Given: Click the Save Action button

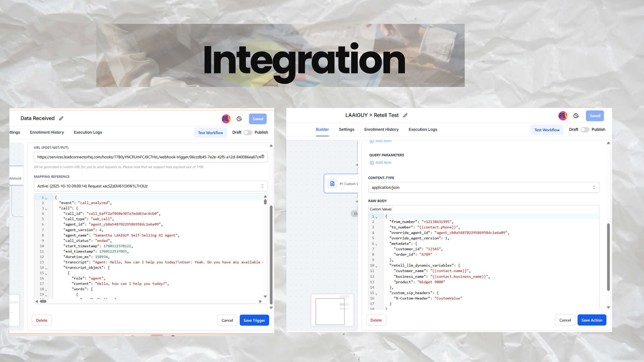Looking at the screenshot, I should point(592,320).
